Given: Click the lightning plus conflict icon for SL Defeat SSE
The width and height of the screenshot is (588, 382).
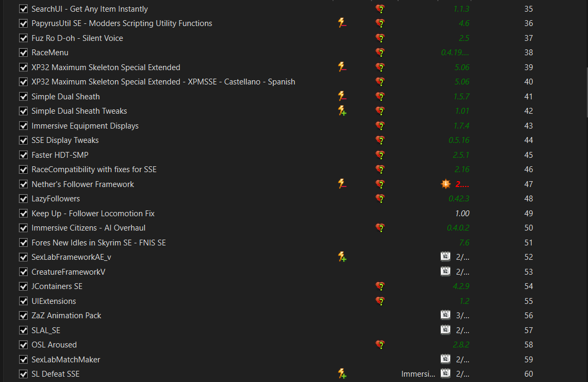Looking at the screenshot, I should tap(342, 373).
